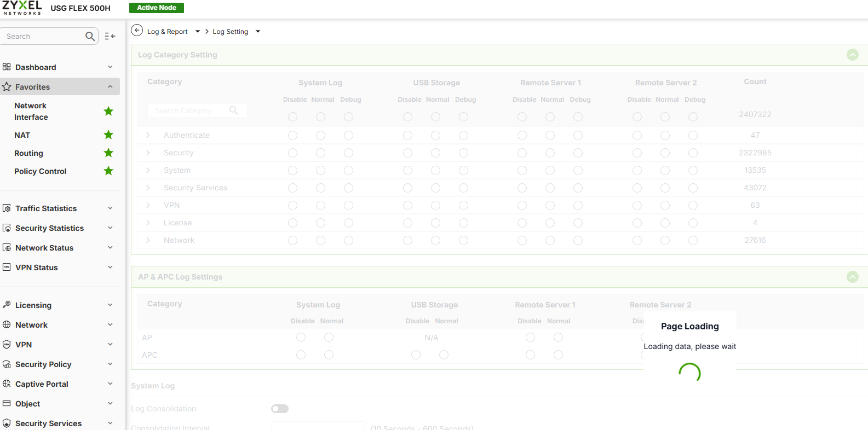
Task: Expand the Security Services category row
Action: point(148,188)
